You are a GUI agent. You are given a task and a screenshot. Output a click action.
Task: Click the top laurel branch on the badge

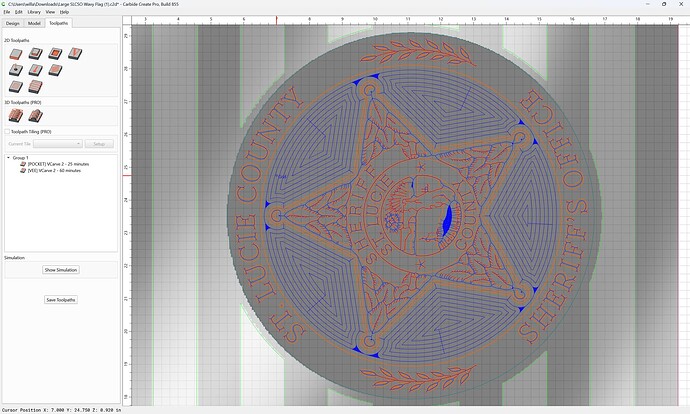click(416, 53)
